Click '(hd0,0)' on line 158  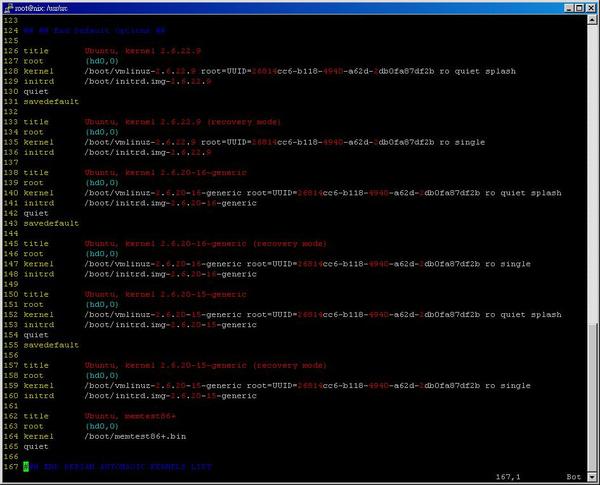pyautogui.click(x=102, y=376)
